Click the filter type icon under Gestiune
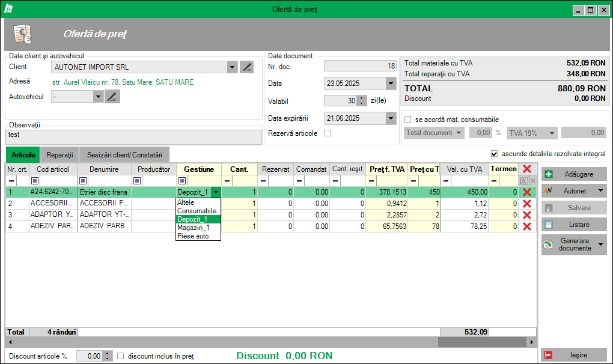The height and width of the screenshot is (364, 613). [x=181, y=181]
